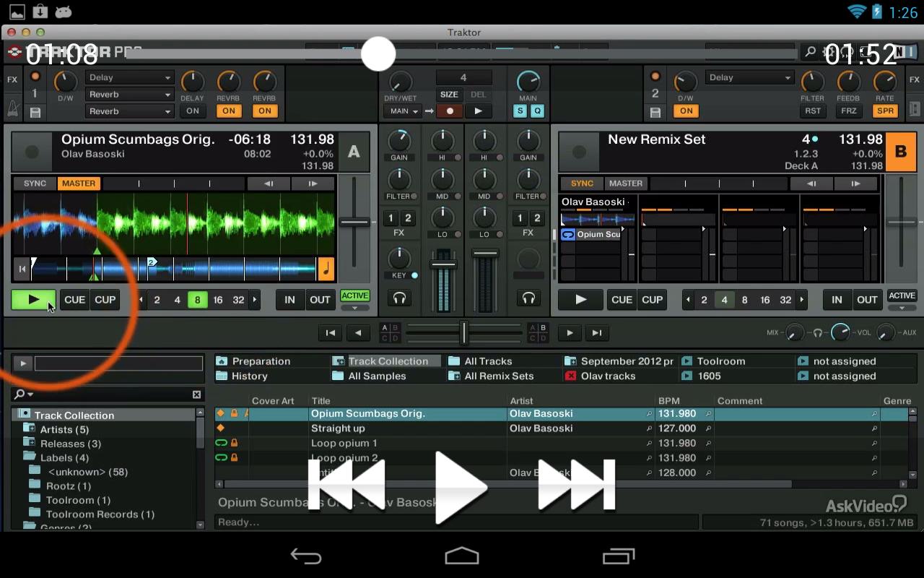Viewport: 924px width, 578px height.
Task: Toggle Deck A SYNC button
Action: click(35, 184)
